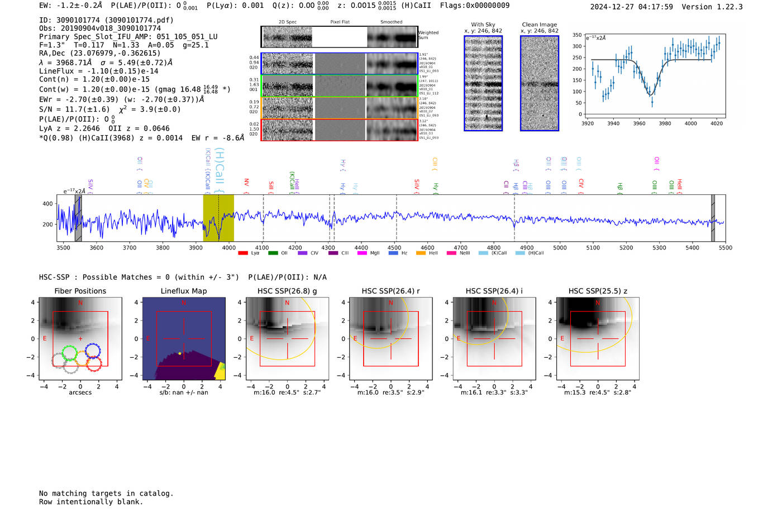The width and height of the screenshot is (782, 532).
Task: Click the CIII dark purple legend swatch
Action: click(333, 253)
